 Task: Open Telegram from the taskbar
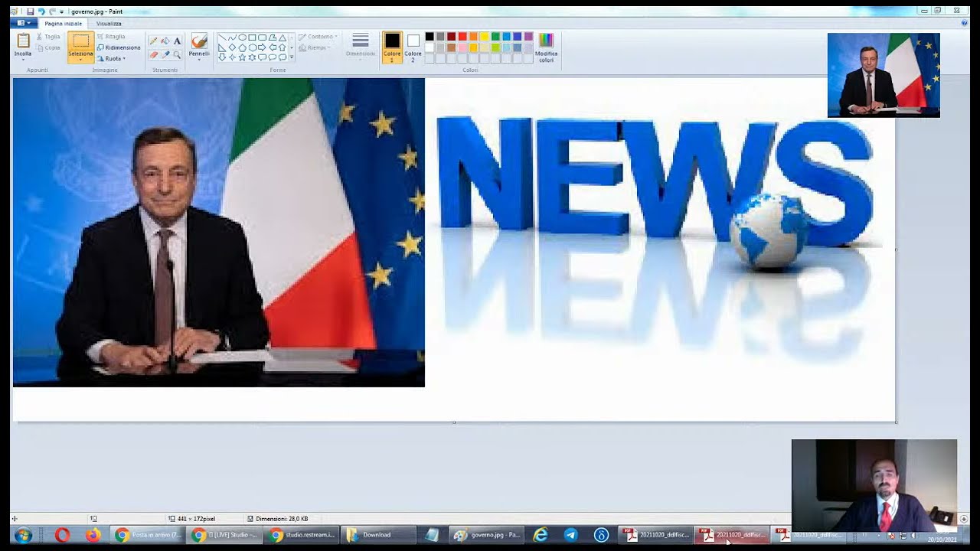coord(570,535)
